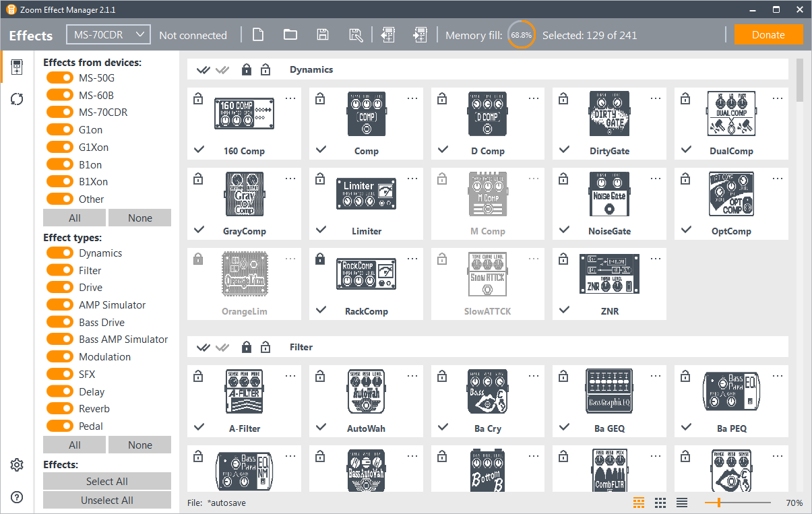The image size is (812, 514).
Task: Select the GrayComp effect thumbnail
Action: coord(245,194)
